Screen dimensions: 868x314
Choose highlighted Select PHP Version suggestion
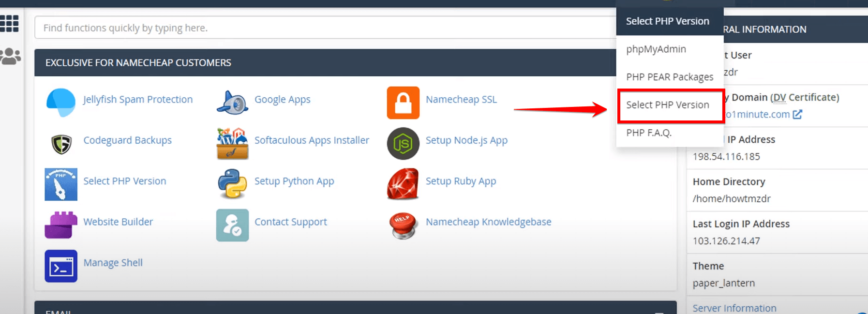pyautogui.click(x=667, y=105)
